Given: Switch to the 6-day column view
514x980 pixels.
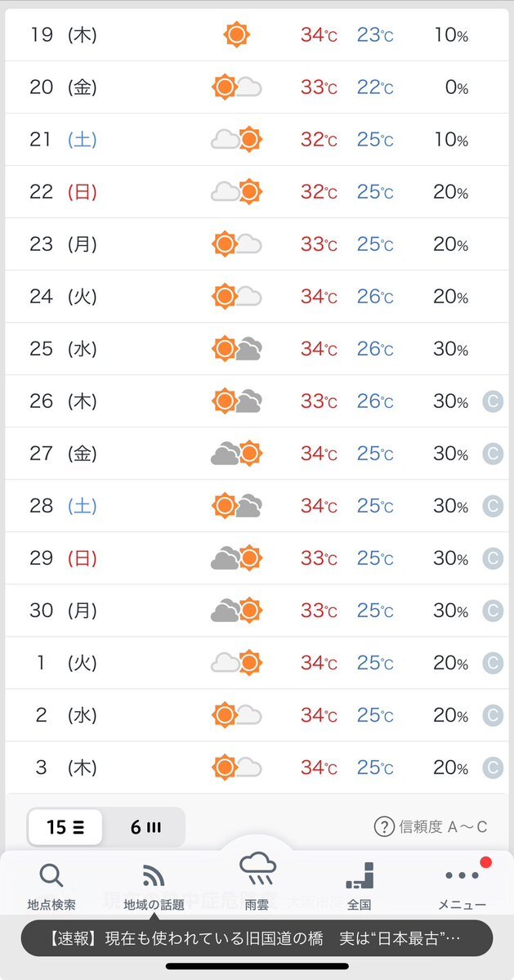Looking at the screenshot, I should tap(145, 827).
